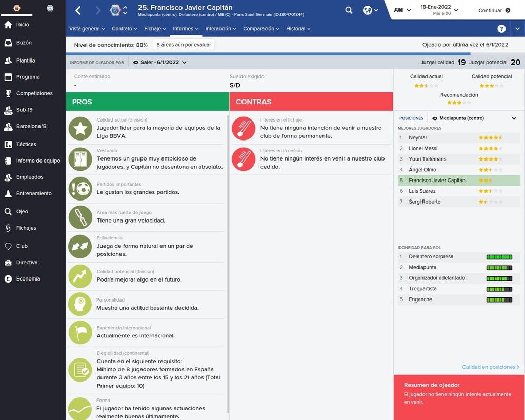This screenshot has height=420, width=525.
Task: Open the help question mark
Action: pyautogui.click(x=501, y=29)
